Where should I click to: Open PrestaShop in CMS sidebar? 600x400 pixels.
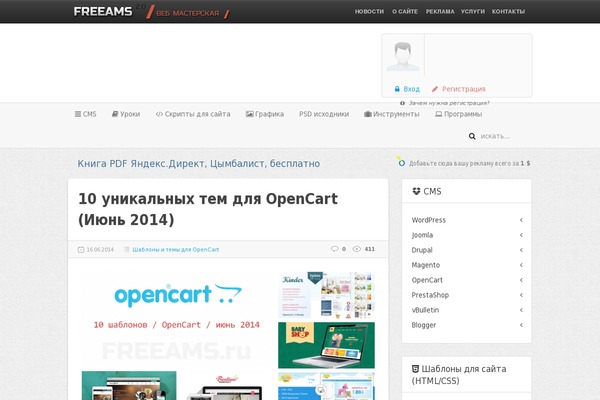click(x=430, y=295)
